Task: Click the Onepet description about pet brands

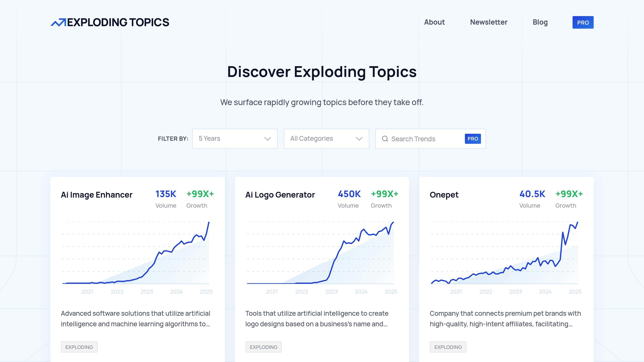Action: pos(505,319)
